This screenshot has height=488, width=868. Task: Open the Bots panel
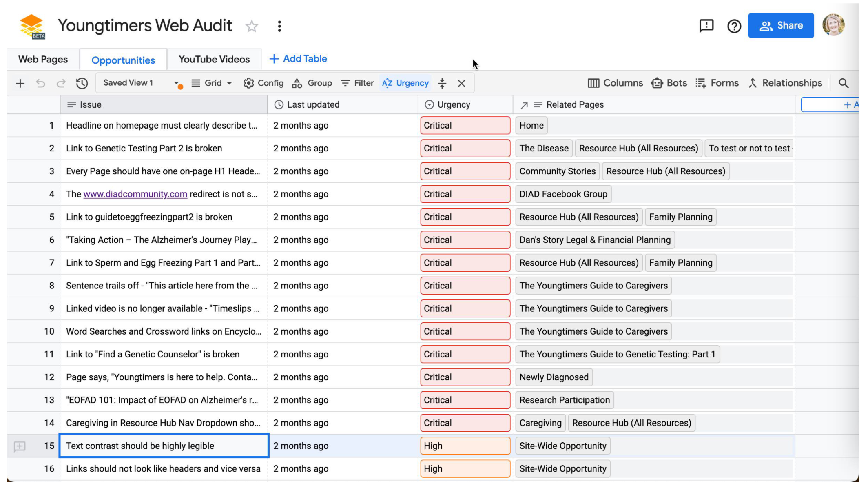pos(669,83)
